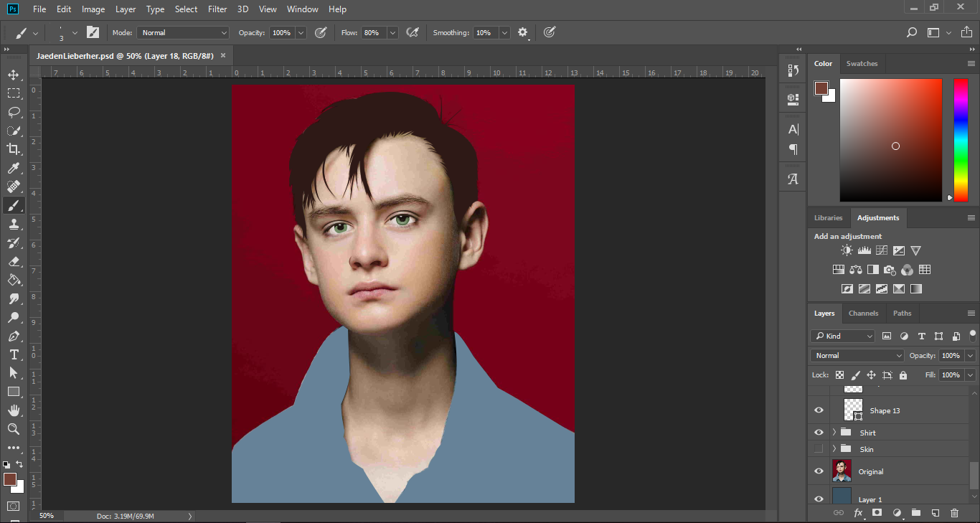Open the Flow value dropdown
The image size is (980, 523).
pos(392,32)
